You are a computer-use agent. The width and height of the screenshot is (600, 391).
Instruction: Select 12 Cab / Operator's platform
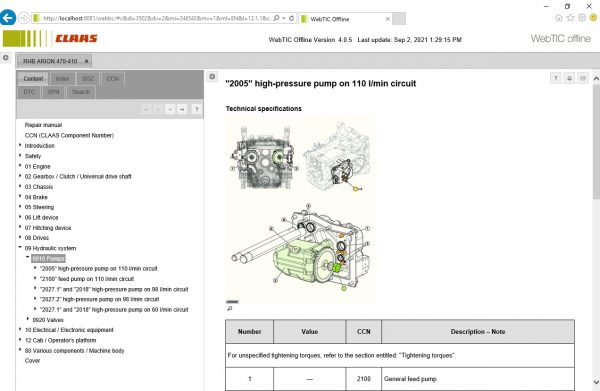click(60, 340)
